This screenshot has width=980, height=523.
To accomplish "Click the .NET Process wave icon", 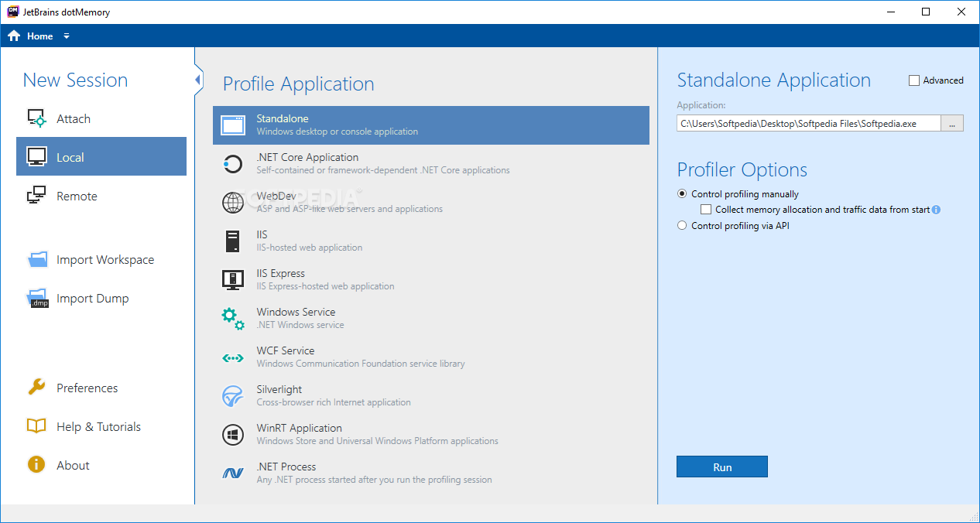I will 233,473.
